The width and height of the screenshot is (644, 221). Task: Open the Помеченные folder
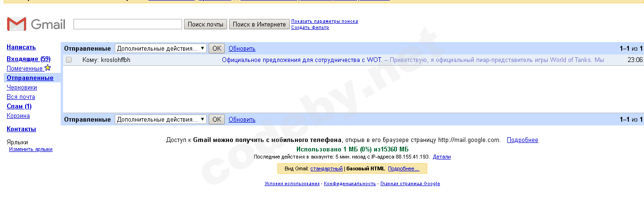(x=25, y=68)
